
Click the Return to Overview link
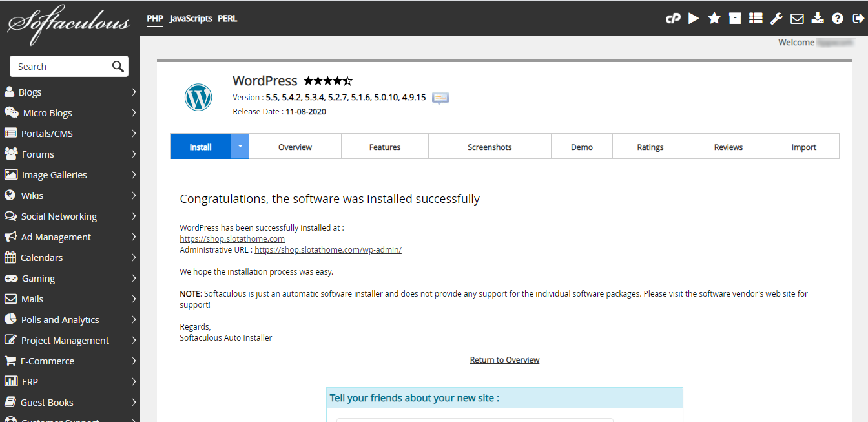(x=504, y=360)
